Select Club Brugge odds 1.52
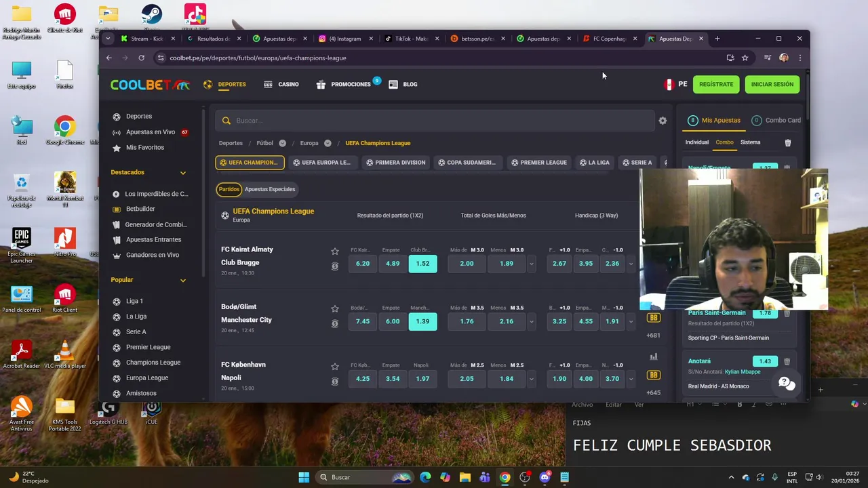Viewport: 868px width, 488px height. [x=422, y=264]
